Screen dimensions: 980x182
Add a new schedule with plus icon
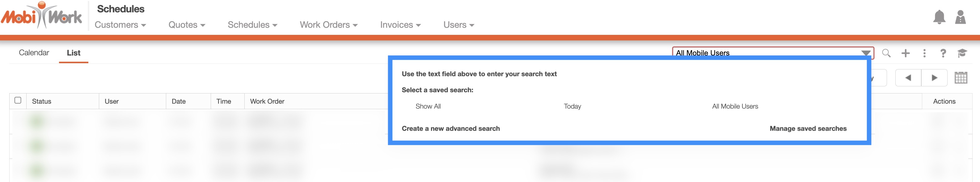click(906, 53)
